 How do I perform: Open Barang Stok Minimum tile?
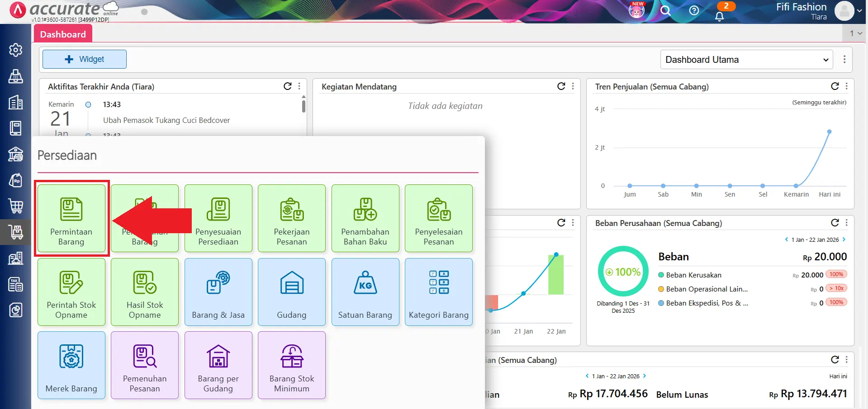click(x=291, y=365)
